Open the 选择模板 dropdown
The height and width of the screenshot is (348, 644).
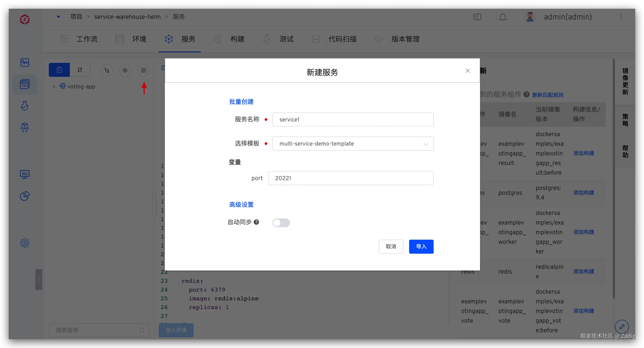tap(352, 144)
